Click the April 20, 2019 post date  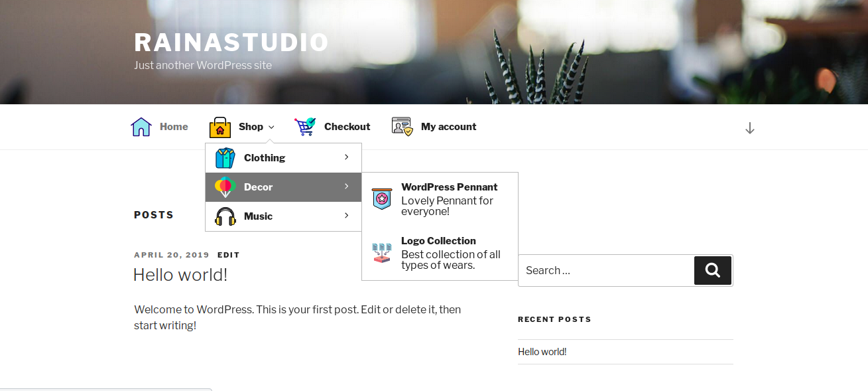172,255
